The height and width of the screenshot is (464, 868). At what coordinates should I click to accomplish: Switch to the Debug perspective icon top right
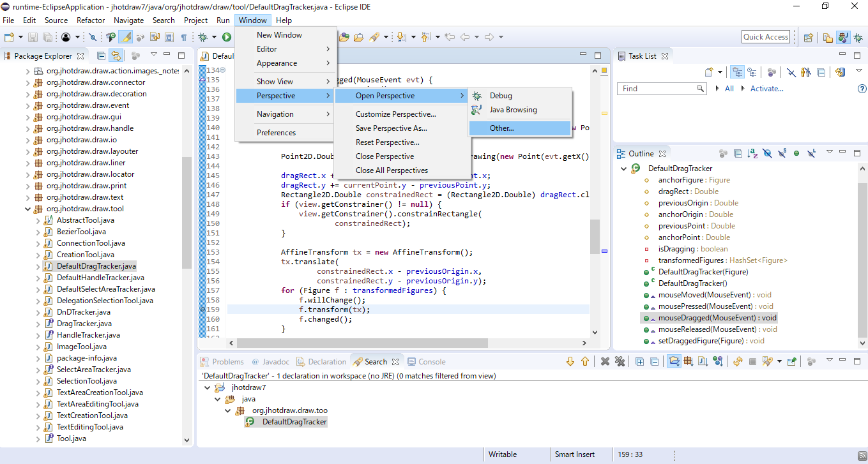[x=858, y=37]
